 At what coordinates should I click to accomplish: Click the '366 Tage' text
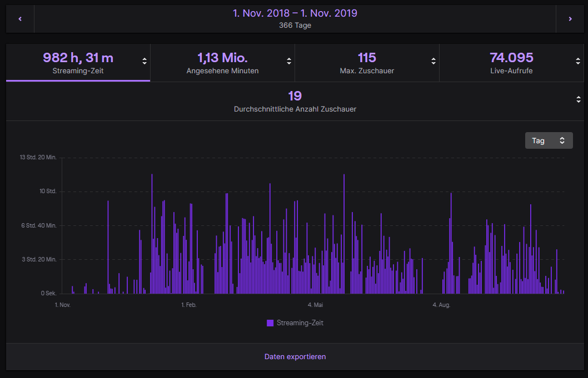[x=295, y=26]
